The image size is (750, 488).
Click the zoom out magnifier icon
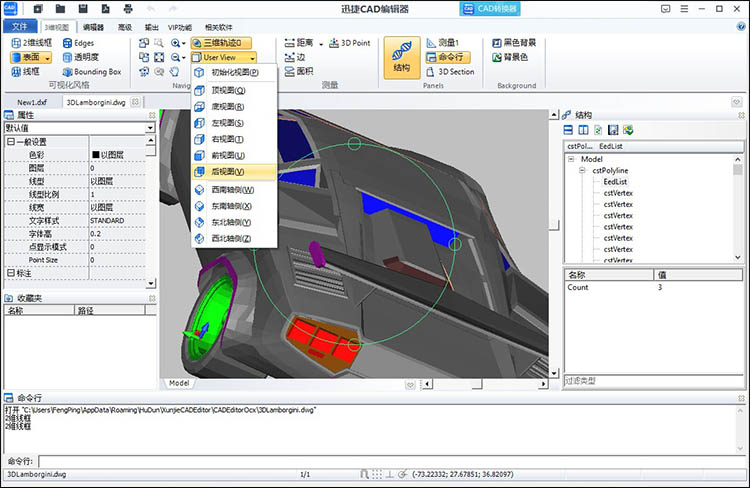(176, 57)
